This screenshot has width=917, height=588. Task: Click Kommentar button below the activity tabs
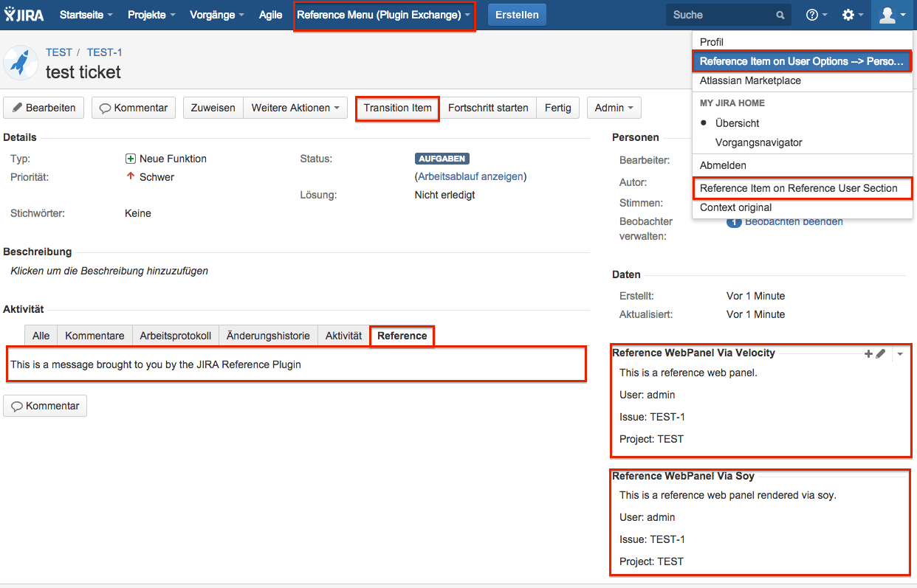pyautogui.click(x=45, y=406)
